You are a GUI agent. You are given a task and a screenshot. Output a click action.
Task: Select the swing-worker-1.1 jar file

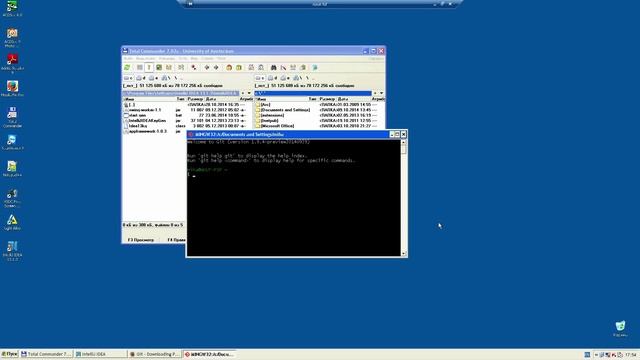click(187, 110)
